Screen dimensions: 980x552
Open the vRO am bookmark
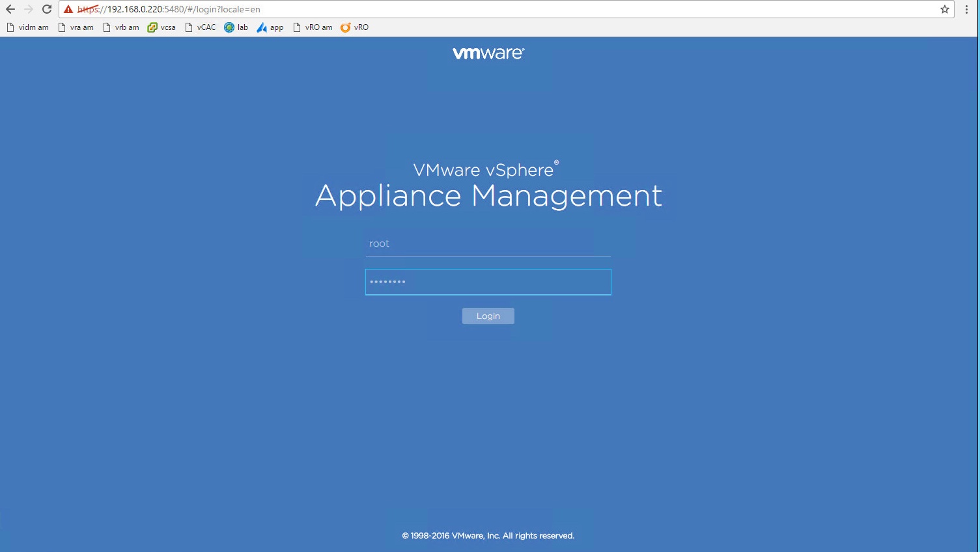tap(313, 27)
